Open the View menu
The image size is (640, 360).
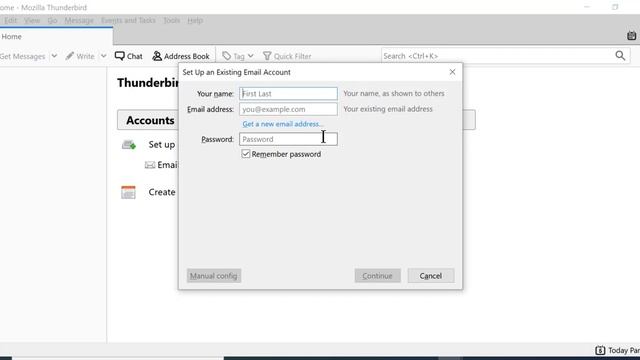(32, 20)
